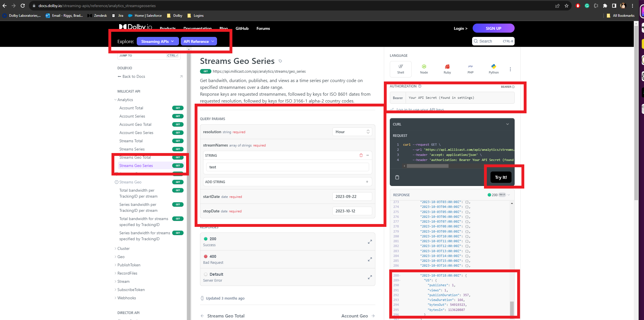Screen dimensions: 644x320
Task: Open the resolution Hour dropdown
Action: [352, 132]
